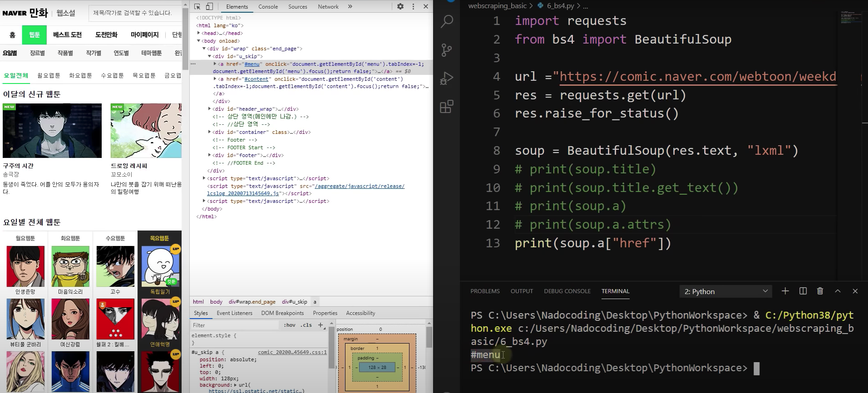The height and width of the screenshot is (393, 868).
Task: Click the Filter styles input field
Action: (235, 325)
